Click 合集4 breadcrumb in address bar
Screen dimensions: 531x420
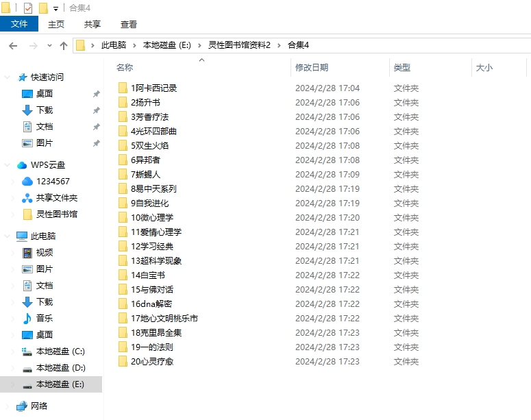pyautogui.click(x=298, y=45)
